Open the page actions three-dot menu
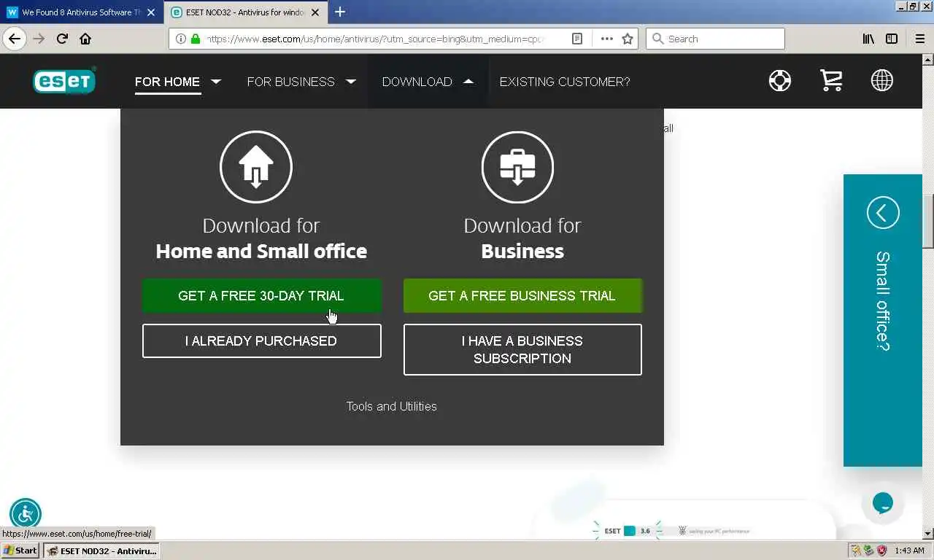This screenshot has height=560, width=934. pyautogui.click(x=607, y=39)
